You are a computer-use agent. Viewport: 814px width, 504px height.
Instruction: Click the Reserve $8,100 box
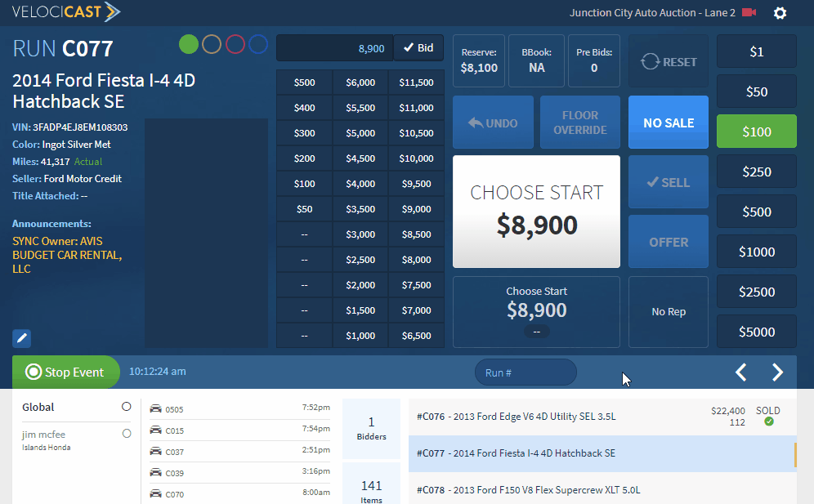pyautogui.click(x=479, y=60)
